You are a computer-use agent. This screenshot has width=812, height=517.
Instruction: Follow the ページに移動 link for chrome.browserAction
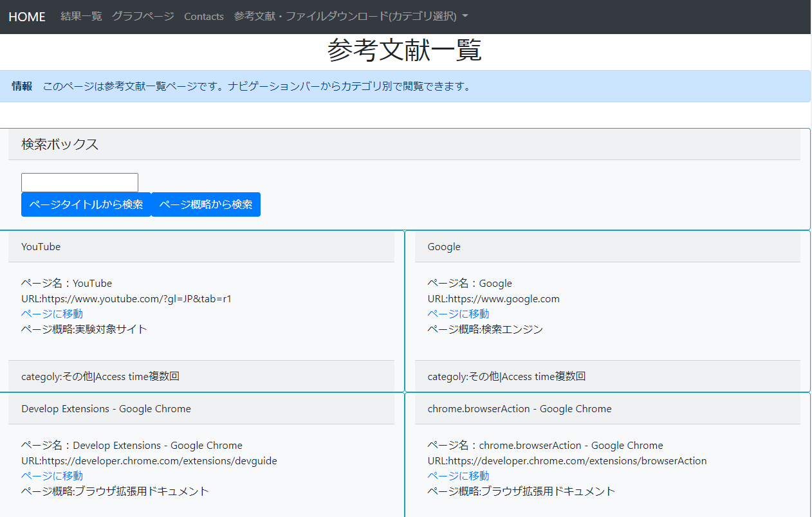click(x=458, y=476)
